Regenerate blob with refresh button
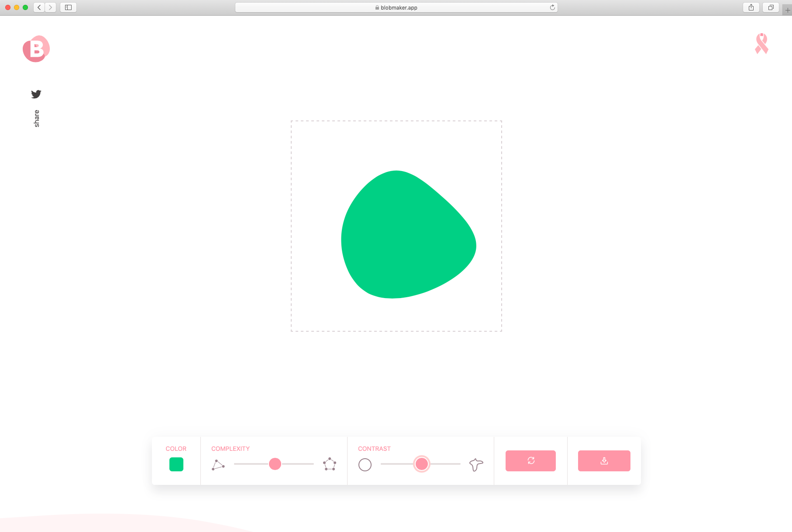 pos(530,461)
